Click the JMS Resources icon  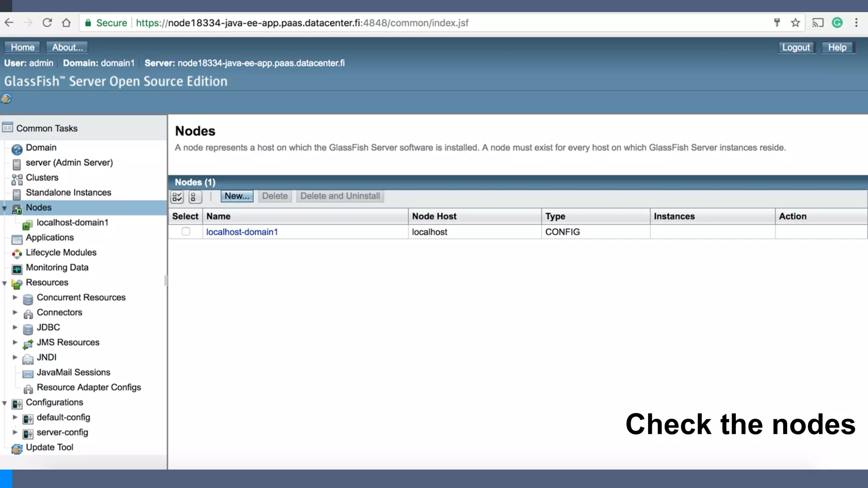pyautogui.click(x=28, y=344)
